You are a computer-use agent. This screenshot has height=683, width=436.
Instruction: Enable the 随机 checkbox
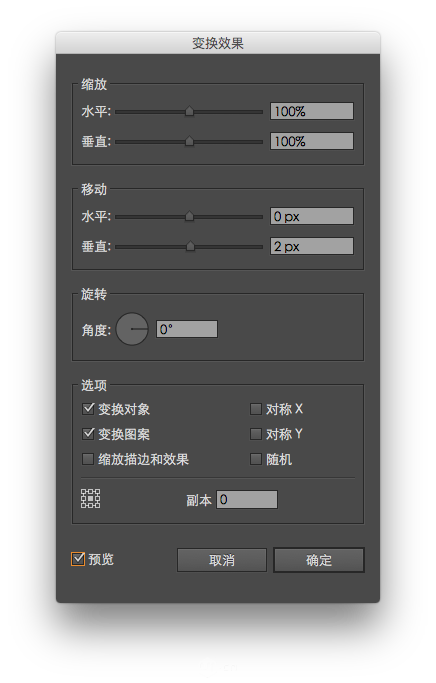256,459
